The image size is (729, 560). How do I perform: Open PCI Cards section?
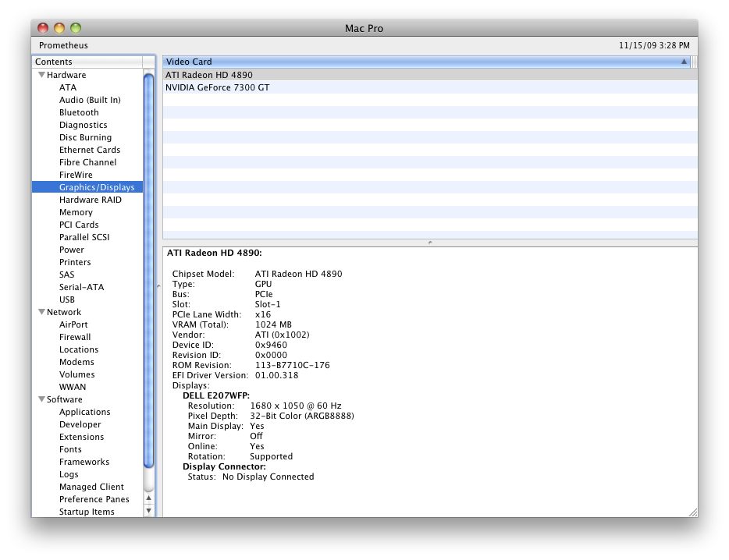click(x=79, y=225)
